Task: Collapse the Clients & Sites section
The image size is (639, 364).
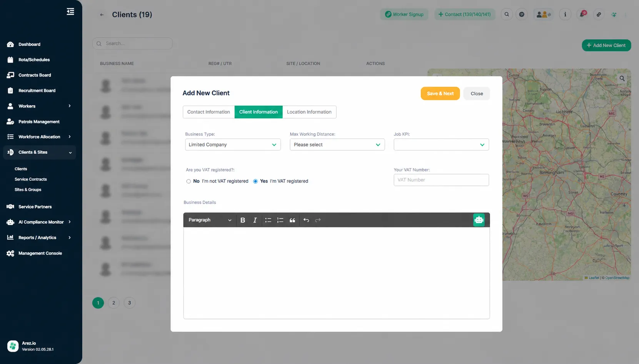Action: click(x=70, y=153)
